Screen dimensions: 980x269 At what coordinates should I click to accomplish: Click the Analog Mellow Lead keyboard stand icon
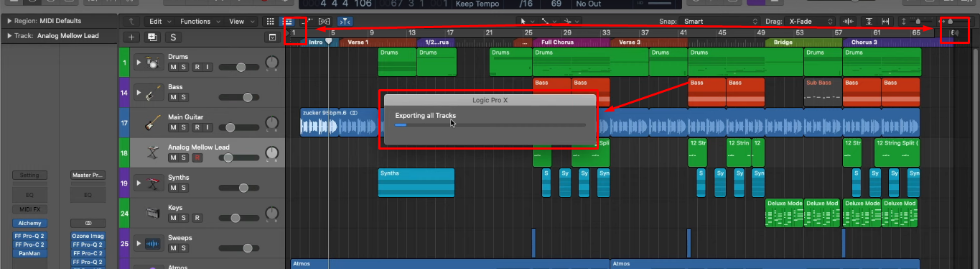tap(152, 152)
